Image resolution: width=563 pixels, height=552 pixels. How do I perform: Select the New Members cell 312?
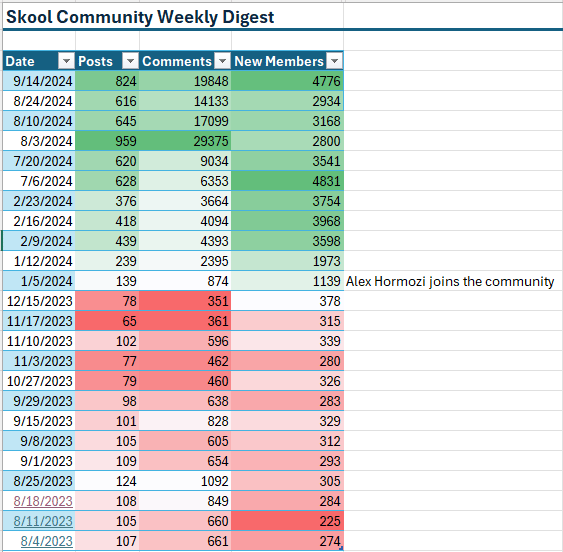[287, 441]
